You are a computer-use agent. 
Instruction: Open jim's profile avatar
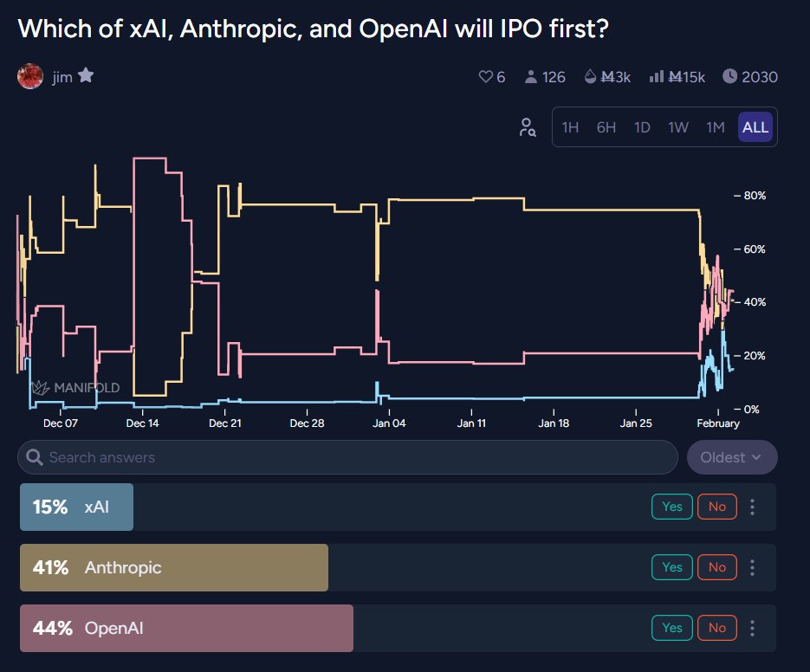click(30, 76)
